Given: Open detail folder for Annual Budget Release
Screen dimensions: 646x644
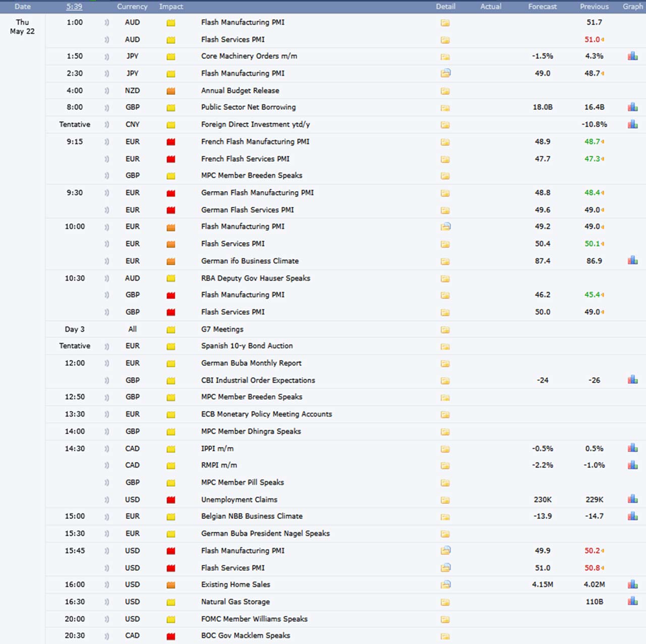Looking at the screenshot, I should (x=445, y=91).
